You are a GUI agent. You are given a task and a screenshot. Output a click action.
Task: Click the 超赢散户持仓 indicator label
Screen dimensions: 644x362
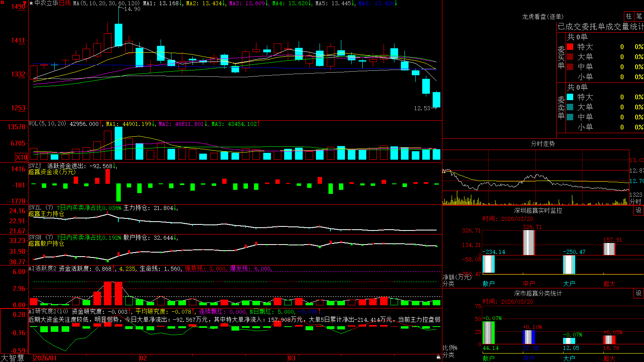[x=46, y=244]
